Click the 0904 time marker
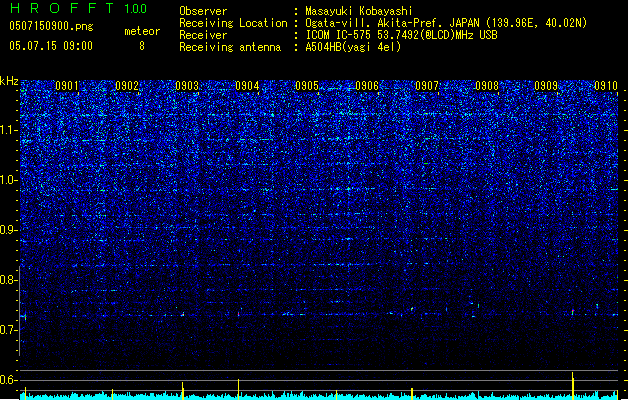The height and width of the screenshot is (400, 629). (x=247, y=86)
